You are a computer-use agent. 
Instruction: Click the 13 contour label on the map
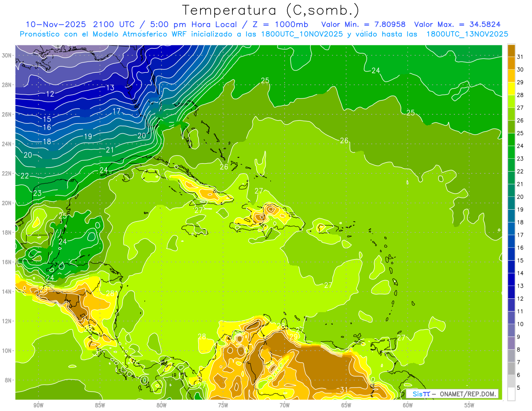coord(110,88)
